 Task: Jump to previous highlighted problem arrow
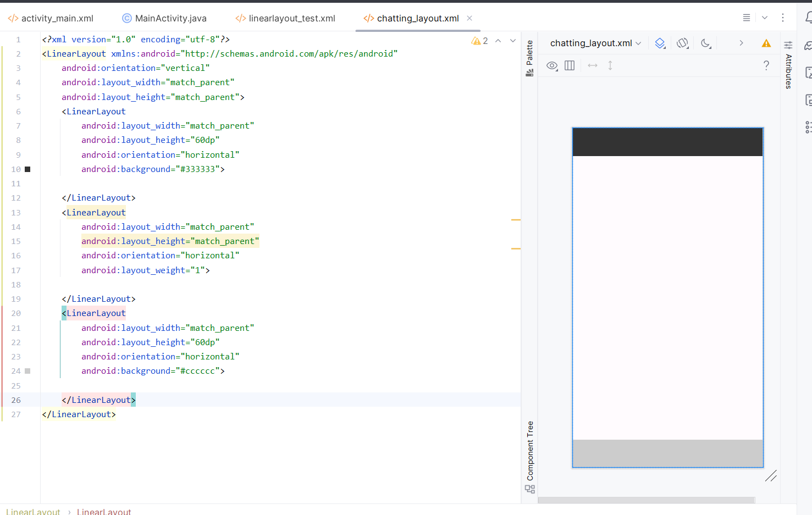pyautogui.click(x=498, y=41)
